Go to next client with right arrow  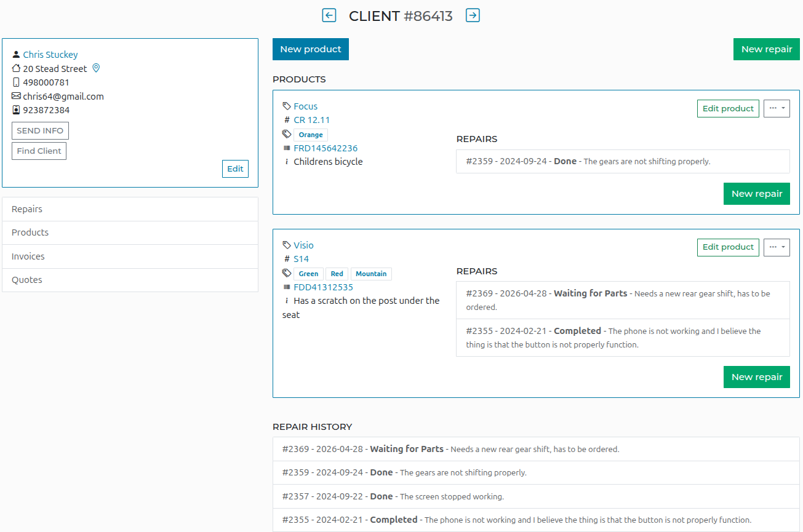(473, 15)
